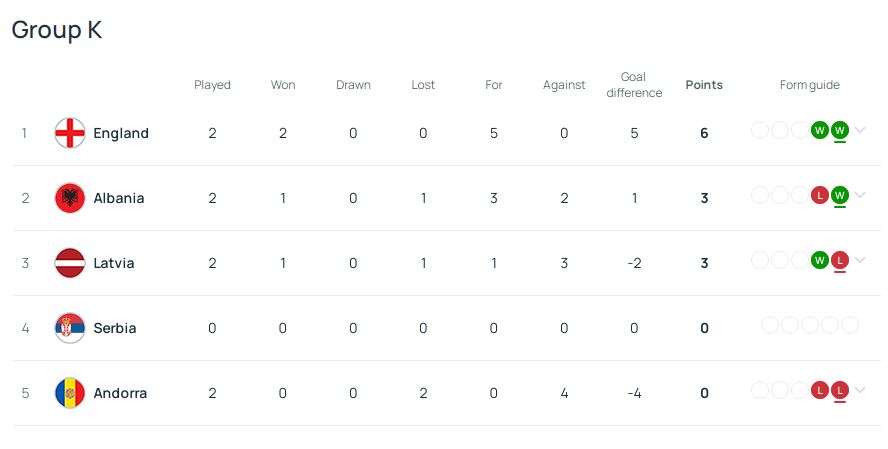Click the Points column header
The image size is (888, 449).
704,85
